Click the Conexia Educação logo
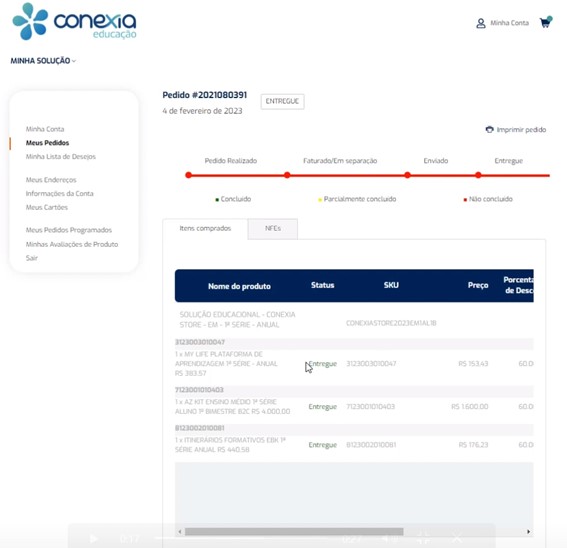 click(74, 21)
